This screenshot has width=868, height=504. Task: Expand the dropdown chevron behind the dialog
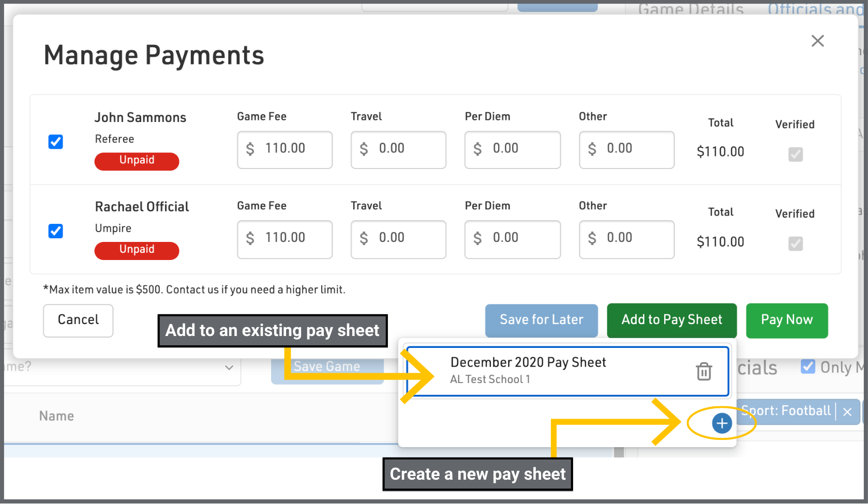[x=229, y=368]
